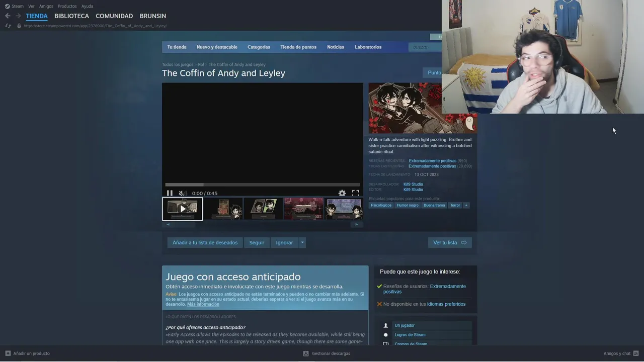This screenshot has width=644, height=362.
Task: Click the Ignorar button
Action: (284, 242)
